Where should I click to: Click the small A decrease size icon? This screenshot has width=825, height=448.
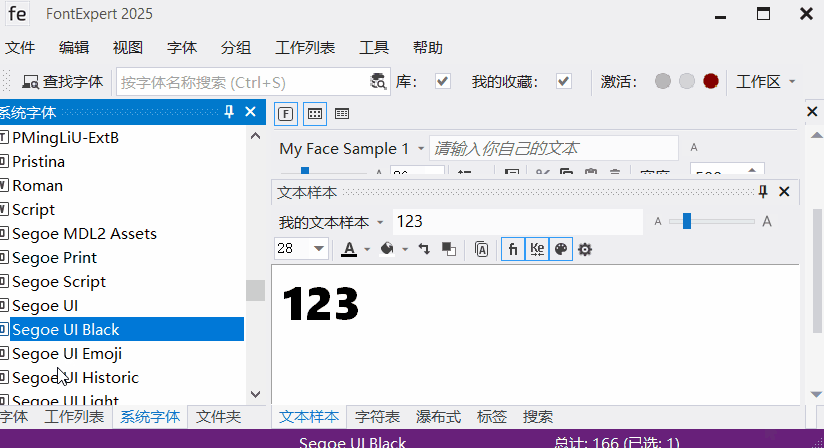[658, 222]
